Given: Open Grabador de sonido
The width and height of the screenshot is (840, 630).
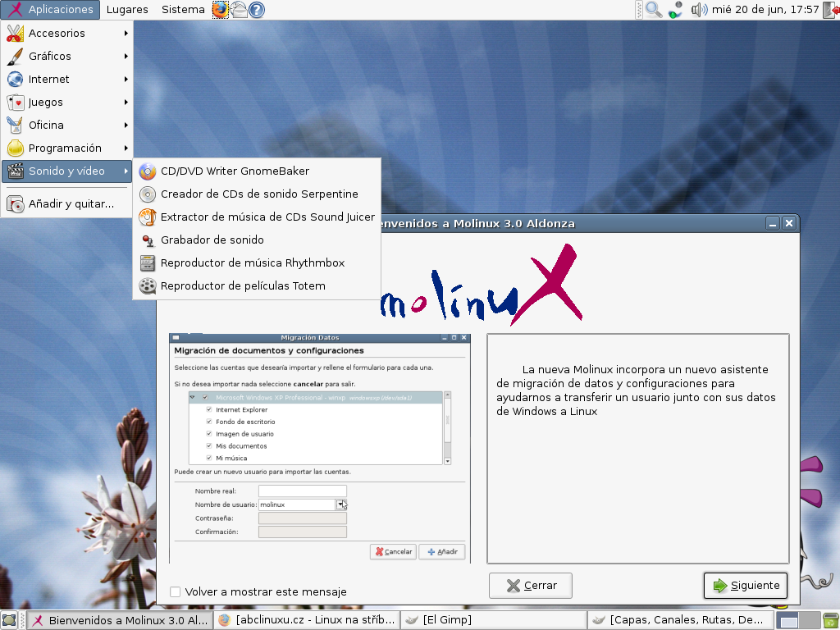Looking at the screenshot, I should pos(257,240).
